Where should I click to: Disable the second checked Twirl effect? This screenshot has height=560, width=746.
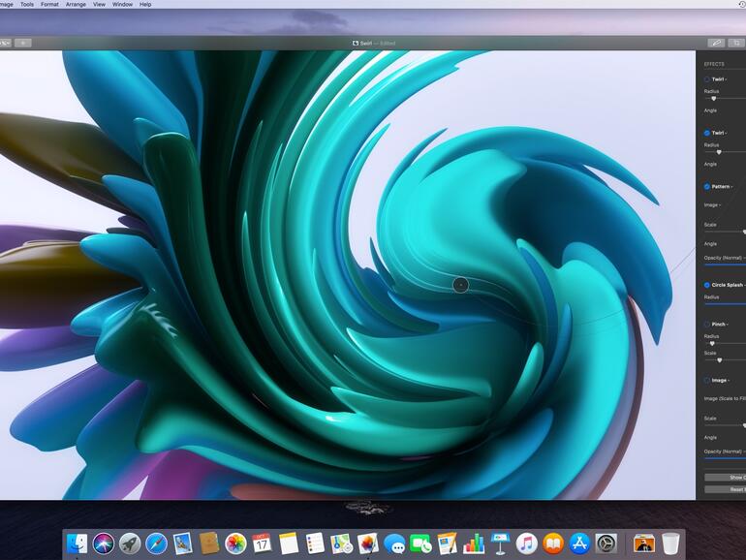point(706,134)
